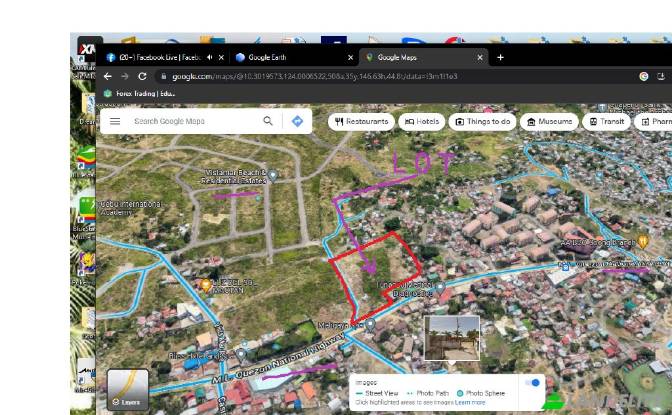The width and height of the screenshot is (672, 415).
Task: Open a new browser tab
Action: (501, 57)
